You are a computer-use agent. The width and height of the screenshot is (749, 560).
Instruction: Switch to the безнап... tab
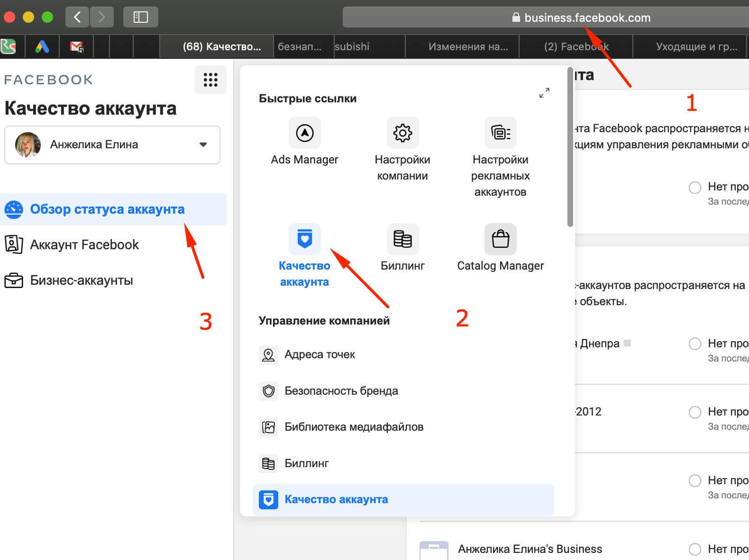tap(304, 46)
